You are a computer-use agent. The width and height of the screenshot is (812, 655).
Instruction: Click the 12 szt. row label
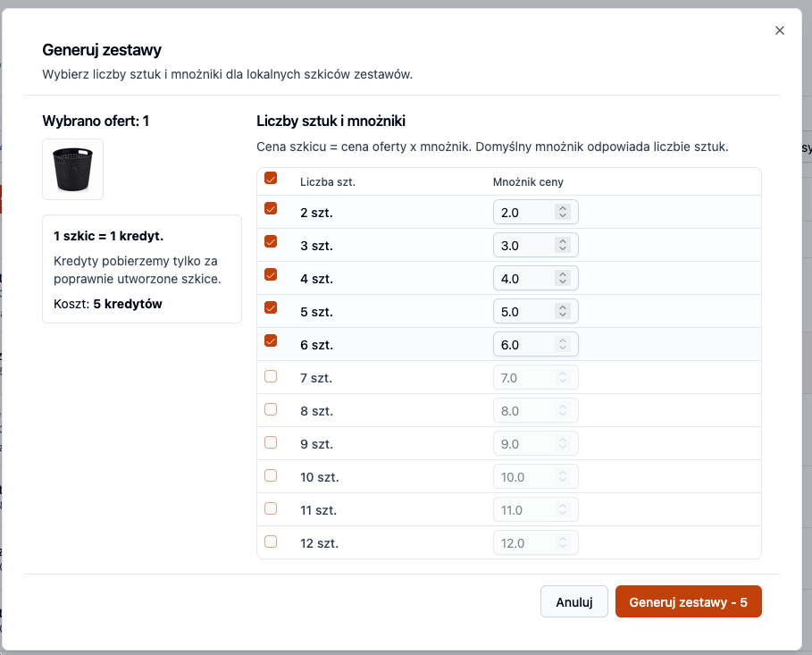pos(320,544)
